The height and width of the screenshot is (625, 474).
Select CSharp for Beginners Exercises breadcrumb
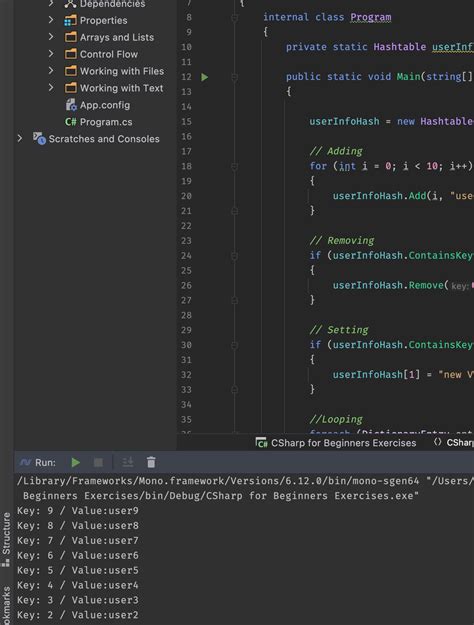click(x=336, y=443)
